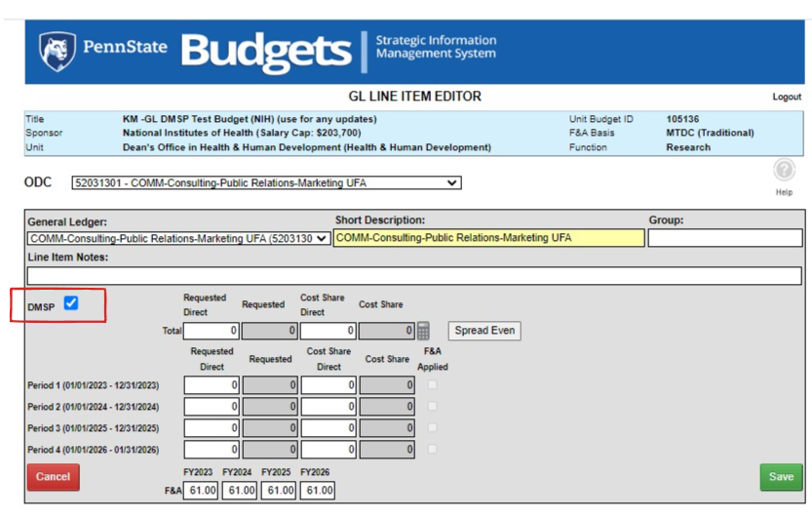Click the FY2023 F&A rate field
The height and width of the screenshot is (518, 812).
point(201,490)
